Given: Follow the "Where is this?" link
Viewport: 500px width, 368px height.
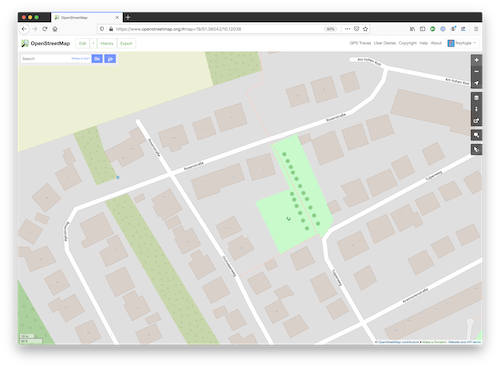Looking at the screenshot, I should pyautogui.click(x=80, y=58).
